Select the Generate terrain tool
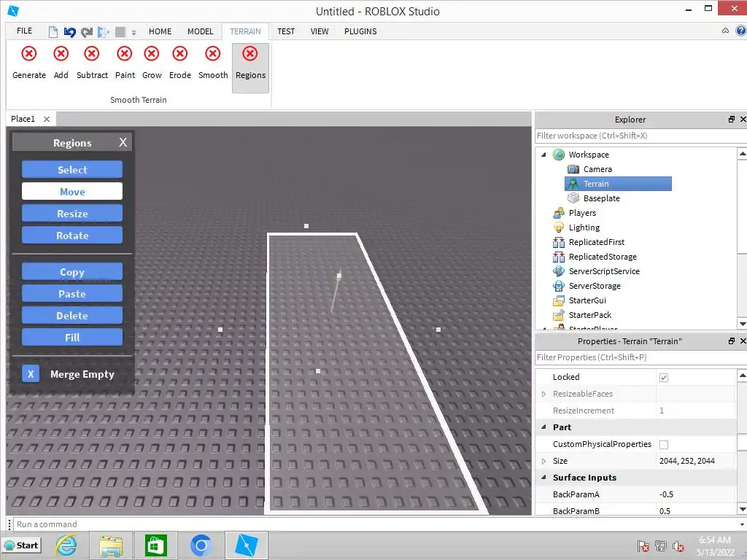The height and width of the screenshot is (560, 747). pos(29,63)
